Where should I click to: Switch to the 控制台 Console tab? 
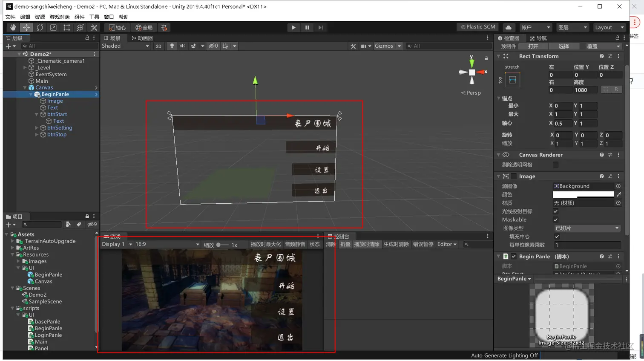[338, 237]
